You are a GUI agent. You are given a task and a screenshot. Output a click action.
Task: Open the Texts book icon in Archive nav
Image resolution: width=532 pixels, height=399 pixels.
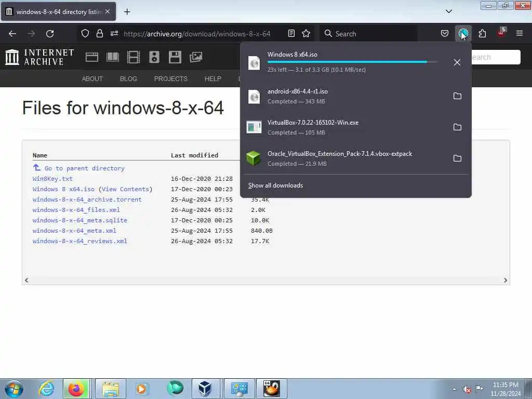[113, 57]
